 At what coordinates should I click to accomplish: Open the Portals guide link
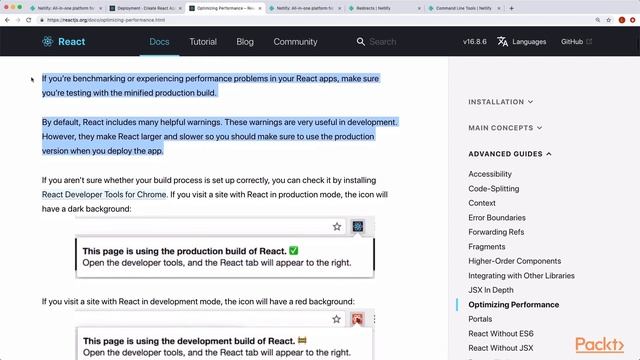click(480, 319)
